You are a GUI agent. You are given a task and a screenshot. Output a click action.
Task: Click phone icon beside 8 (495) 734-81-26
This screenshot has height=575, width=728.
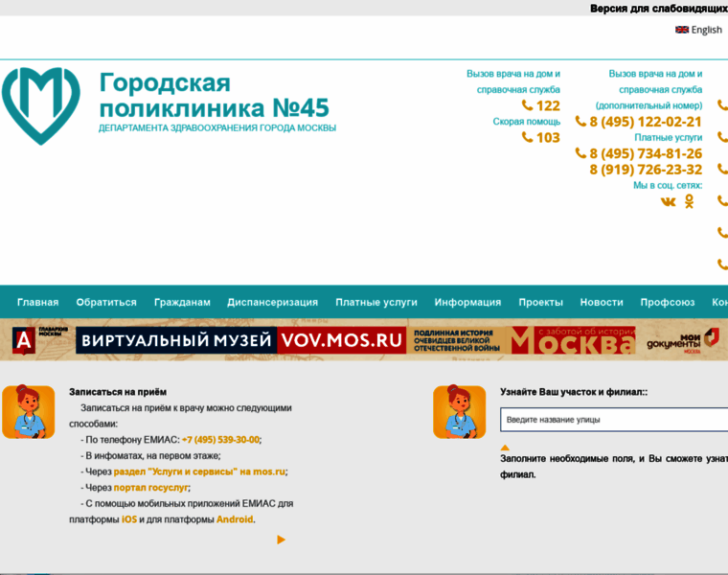pyautogui.click(x=580, y=152)
